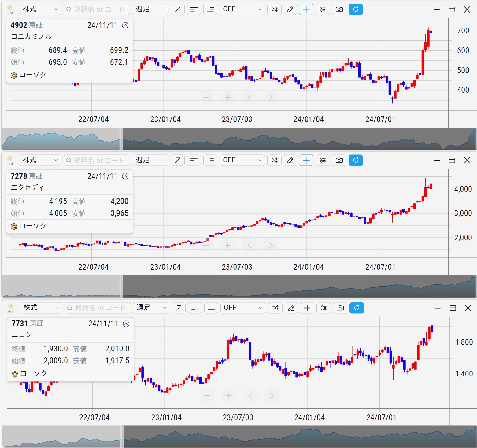The width and height of the screenshot is (477, 448).
Task: Go to later dates with right arrow on 4902 chart
Action: 271,98
